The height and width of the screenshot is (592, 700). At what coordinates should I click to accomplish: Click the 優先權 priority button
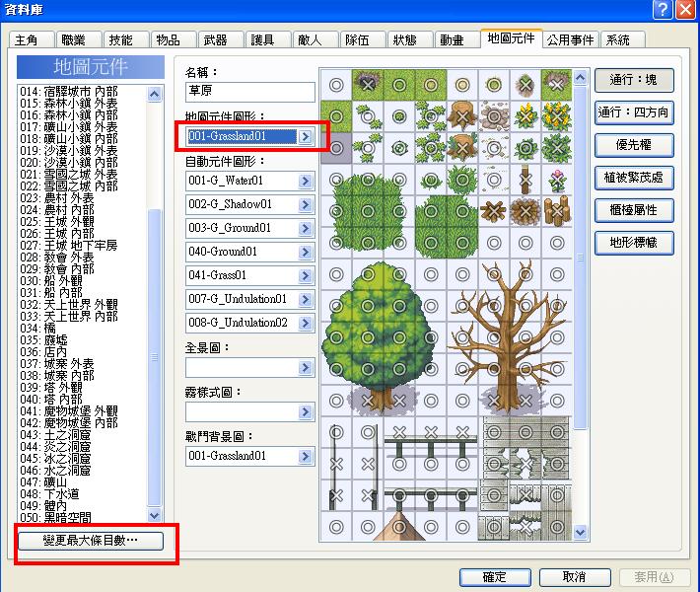pos(634,145)
